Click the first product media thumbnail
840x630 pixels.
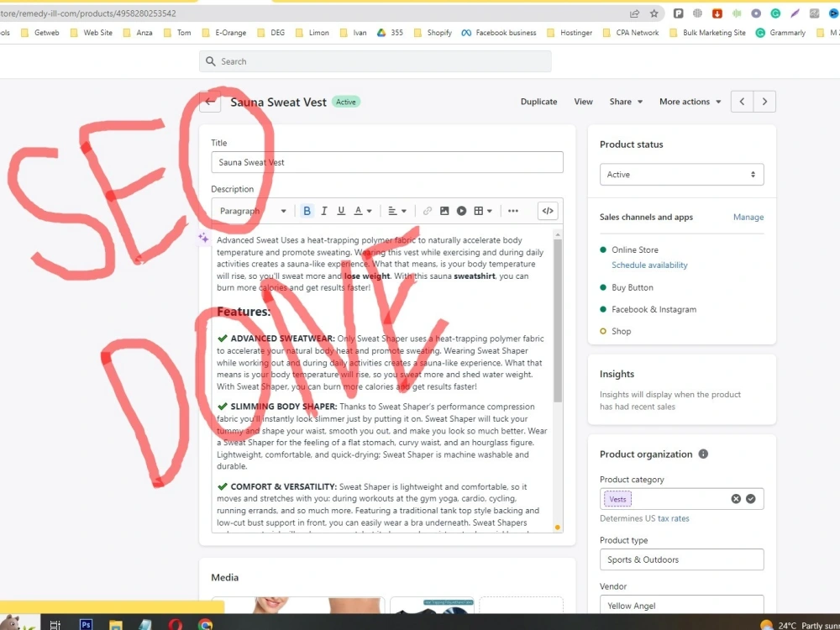coord(298,606)
